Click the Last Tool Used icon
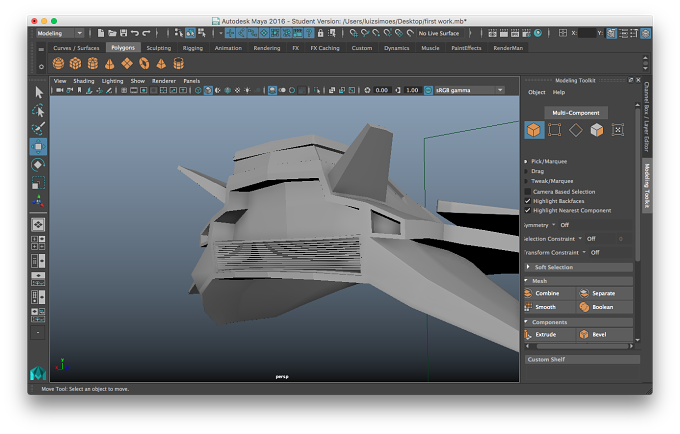 point(38,201)
